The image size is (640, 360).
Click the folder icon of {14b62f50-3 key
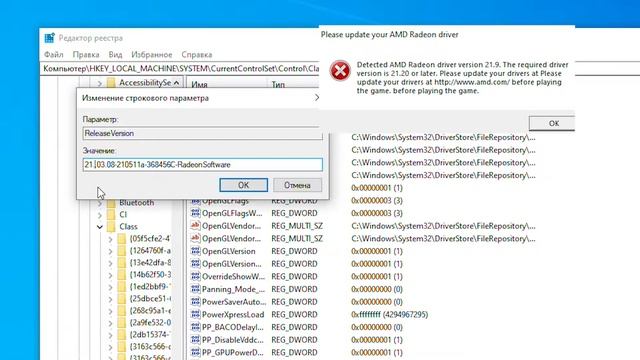click(122, 274)
